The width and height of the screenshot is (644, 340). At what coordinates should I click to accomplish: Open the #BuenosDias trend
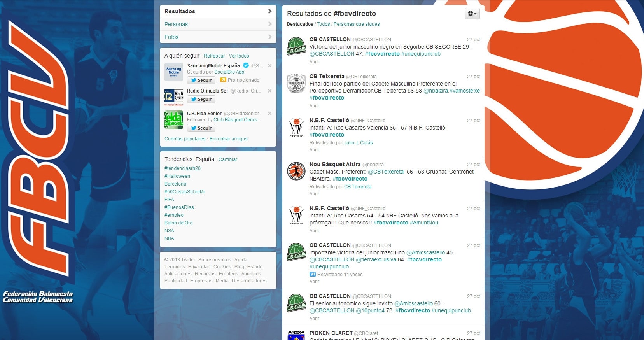pos(179,207)
